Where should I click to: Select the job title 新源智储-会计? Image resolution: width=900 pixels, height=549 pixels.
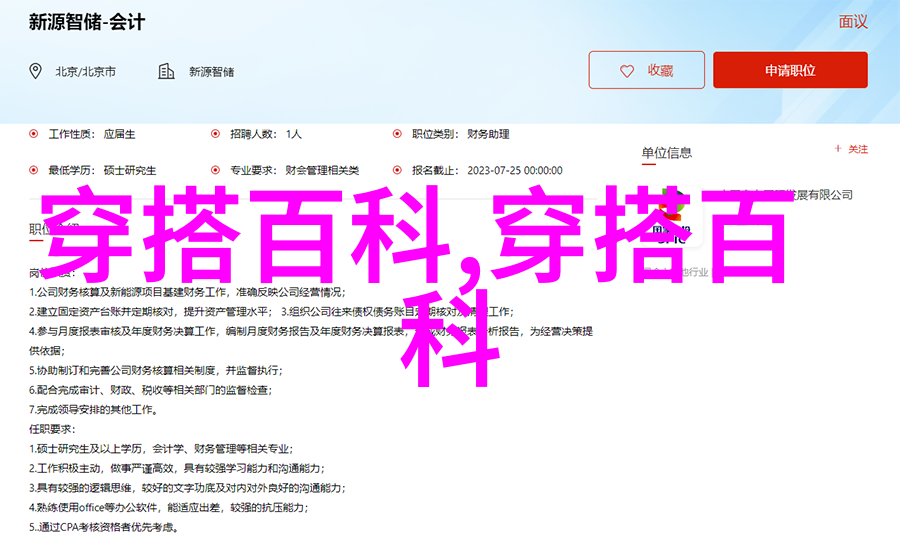[87, 22]
